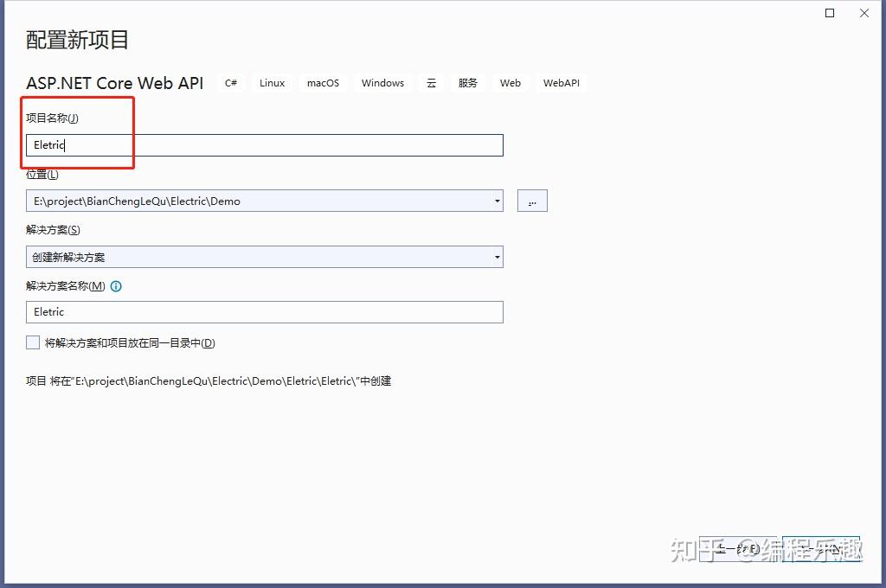Image resolution: width=886 pixels, height=588 pixels.
Task: Select the Windows platform tag
Action: pos(382,82)
